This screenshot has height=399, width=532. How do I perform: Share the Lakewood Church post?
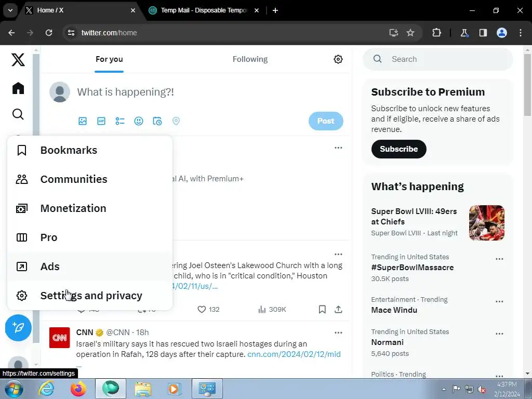(338, 310)
